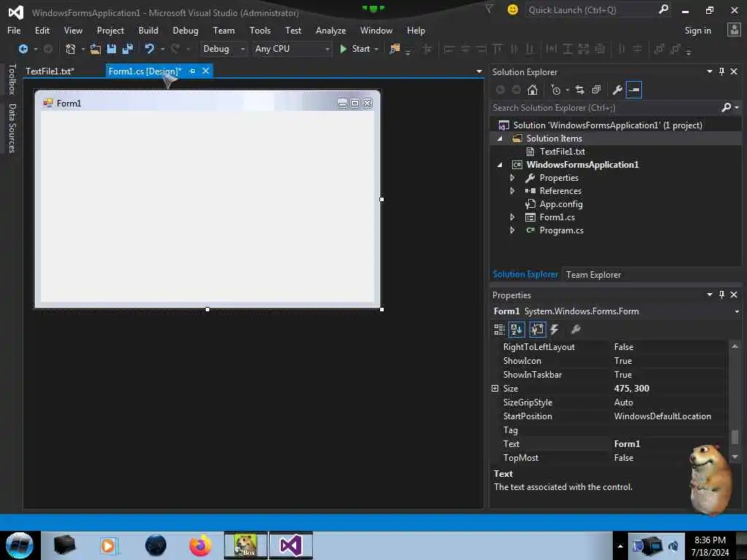Select TextFile1.txt in the Solution Items tree

click(x=562, y=152)
